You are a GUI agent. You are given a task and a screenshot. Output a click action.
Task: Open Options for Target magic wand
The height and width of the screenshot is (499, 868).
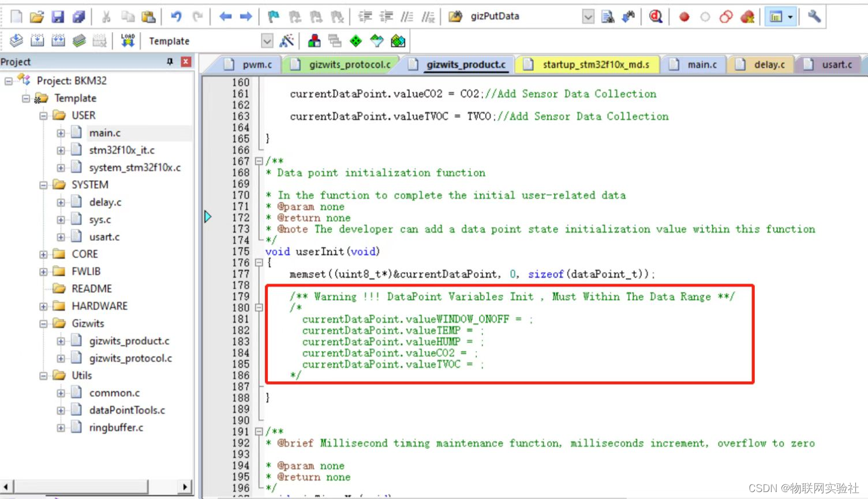(287, 40)
